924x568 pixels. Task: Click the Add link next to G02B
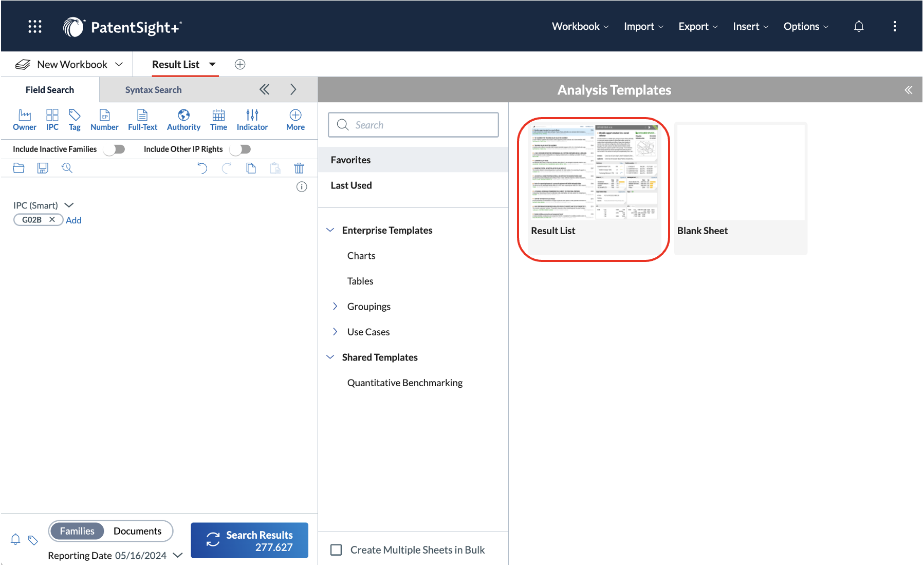click(73, 220)
